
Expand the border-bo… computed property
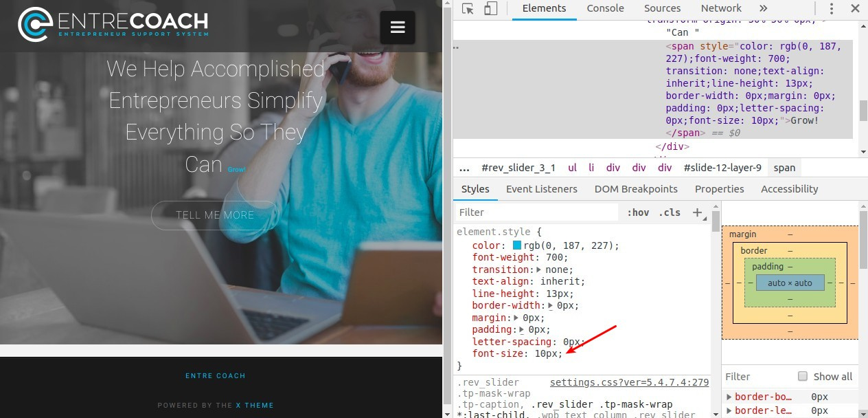(730, 397)
